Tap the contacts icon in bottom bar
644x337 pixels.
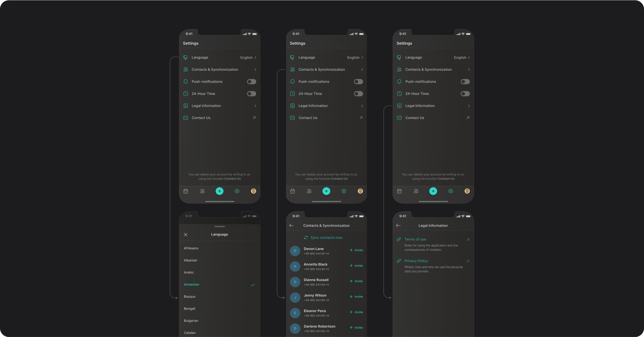(x=203, y=191)
